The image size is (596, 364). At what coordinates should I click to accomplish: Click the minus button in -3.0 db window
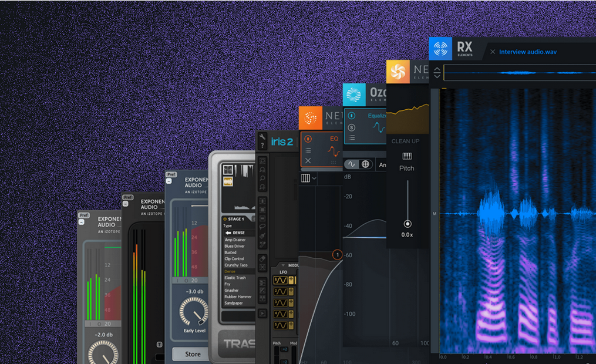click(x=169, y=181)
